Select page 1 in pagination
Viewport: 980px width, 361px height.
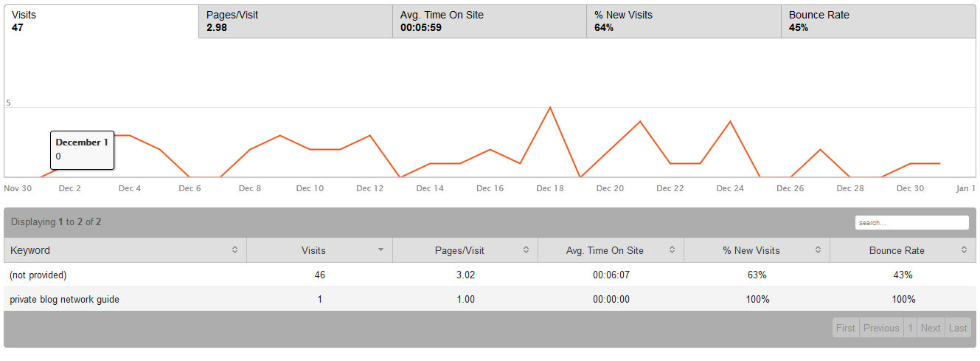[x=911, y=328]
